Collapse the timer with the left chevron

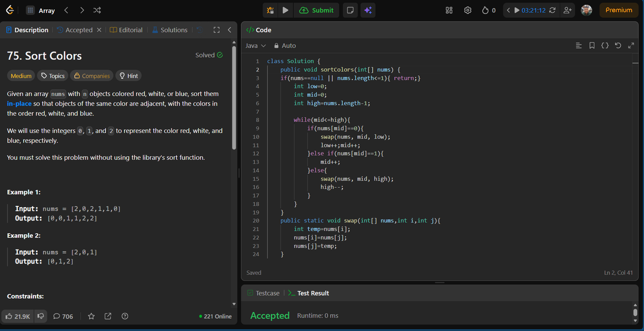(509, 10)
